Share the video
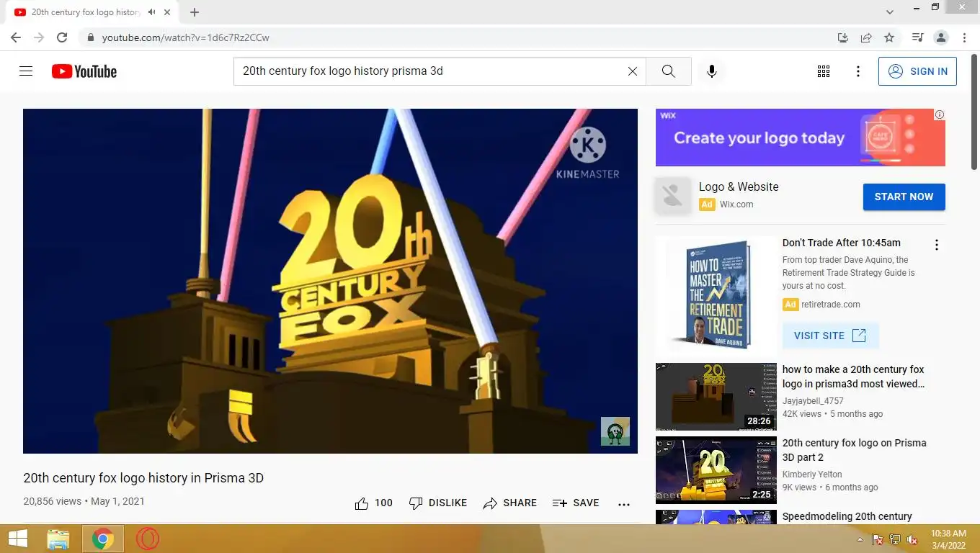The width and height of the screenshot is (980, 553). [510, 503]
